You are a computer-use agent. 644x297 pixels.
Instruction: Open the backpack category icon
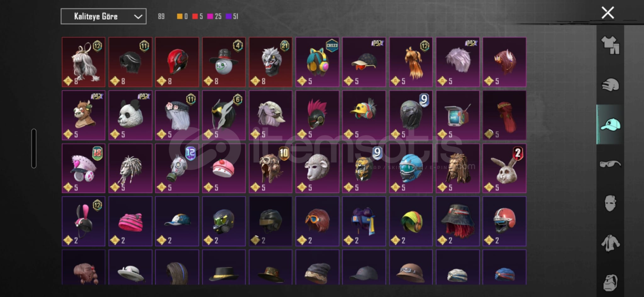point(610,282)
